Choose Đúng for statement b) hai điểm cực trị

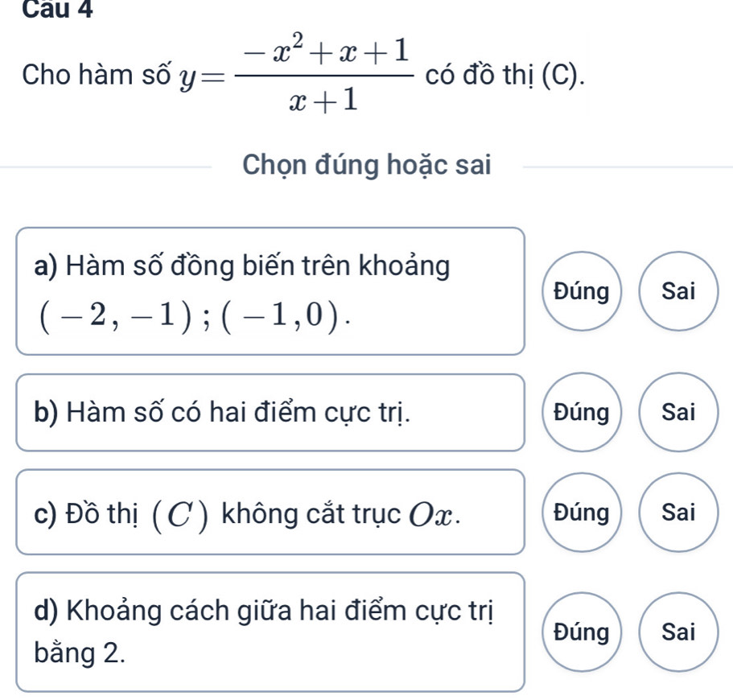[x=583, y=413]
